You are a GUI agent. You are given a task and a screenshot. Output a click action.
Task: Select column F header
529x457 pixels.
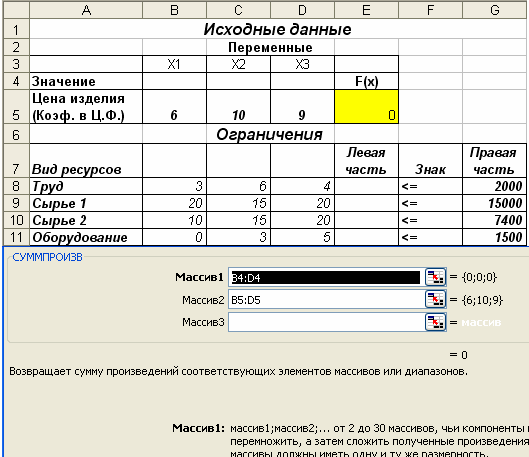point(430,10)
